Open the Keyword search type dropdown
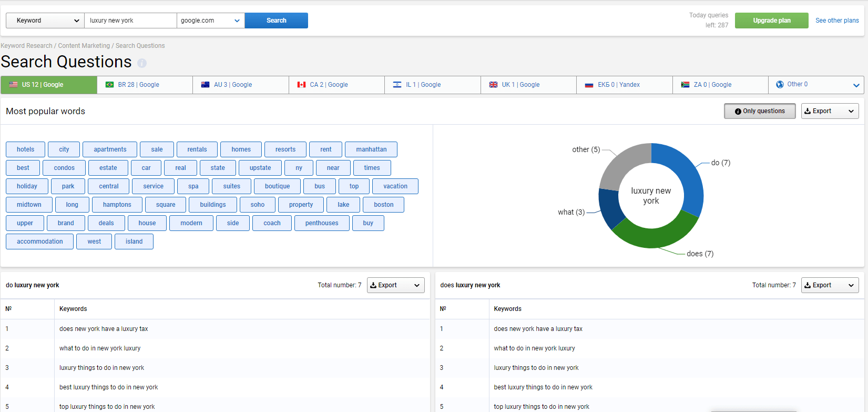The width and height of the screenshot is (868, 412). click(x=45, y=21)
